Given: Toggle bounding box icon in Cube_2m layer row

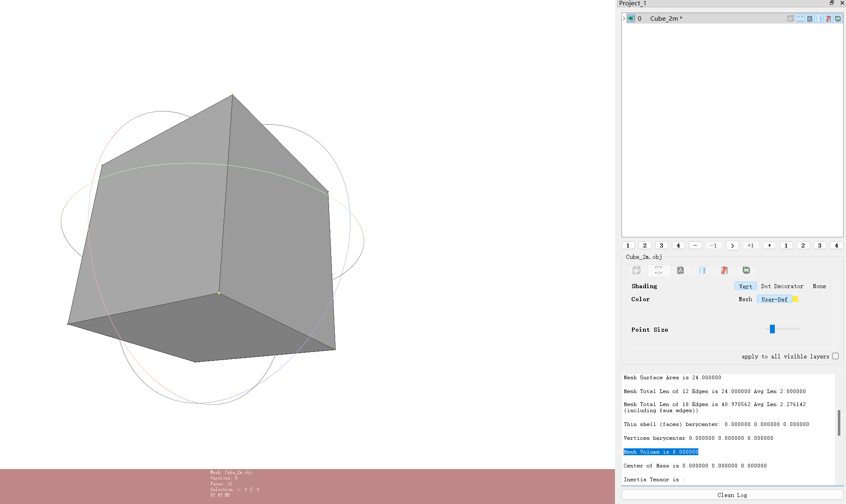Looking at the screenshot, I should click(x=790, y=18).
